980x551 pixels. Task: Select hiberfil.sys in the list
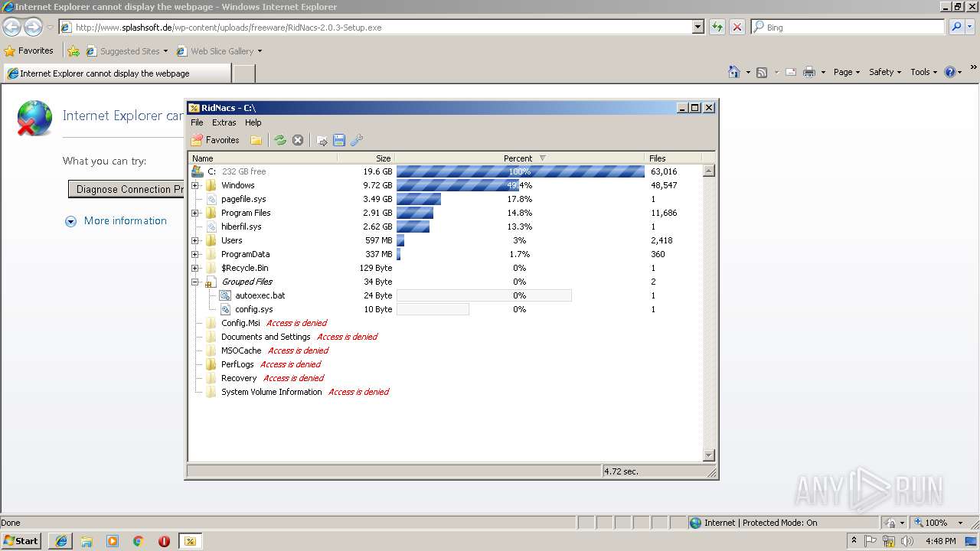click(445, 227)
